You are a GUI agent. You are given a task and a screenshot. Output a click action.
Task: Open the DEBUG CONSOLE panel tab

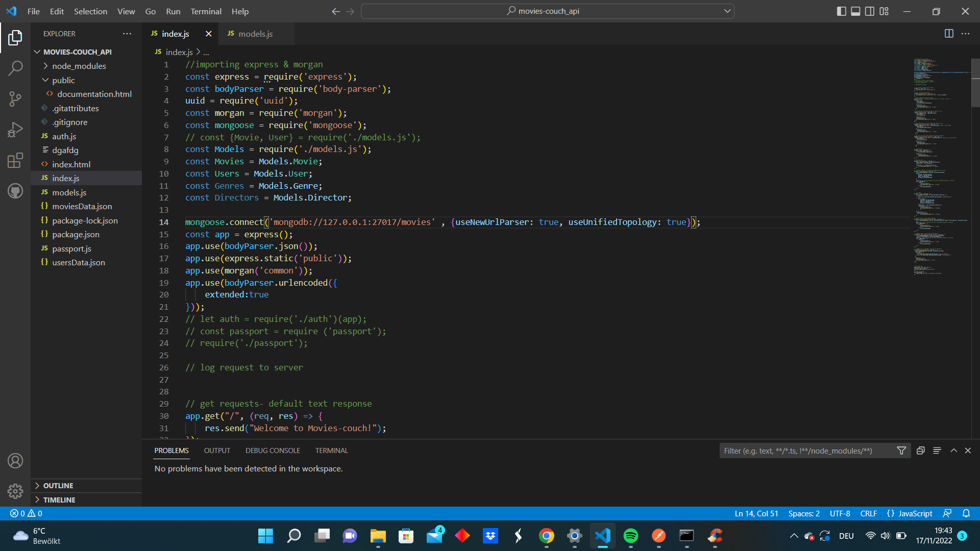pyautogui.click(x=273, y=450)
